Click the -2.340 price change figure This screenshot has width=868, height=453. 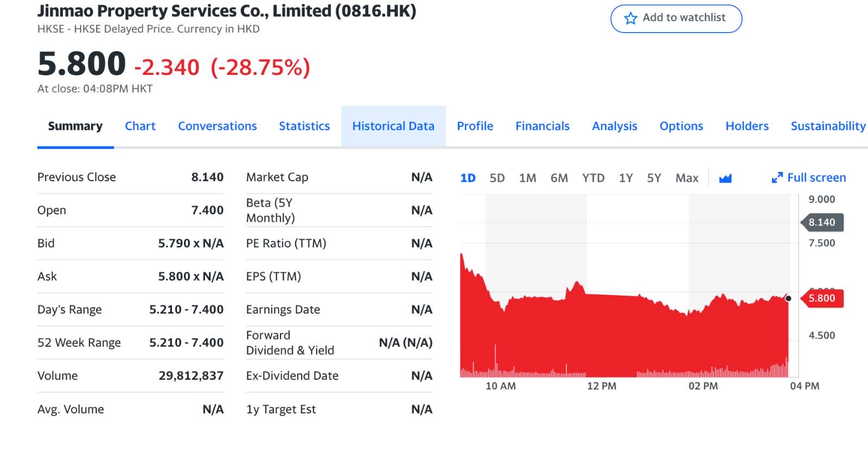(167, 67)
